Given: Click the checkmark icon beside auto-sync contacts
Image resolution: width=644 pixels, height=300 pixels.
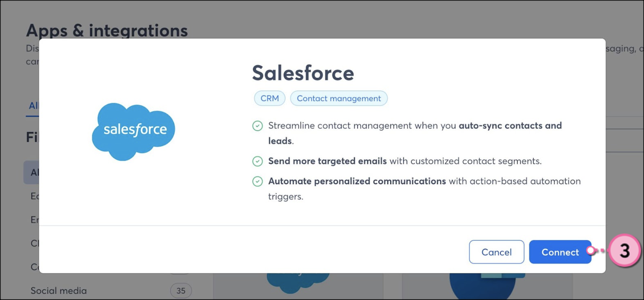Looking at the screenshot, I should tap(257, 126).
